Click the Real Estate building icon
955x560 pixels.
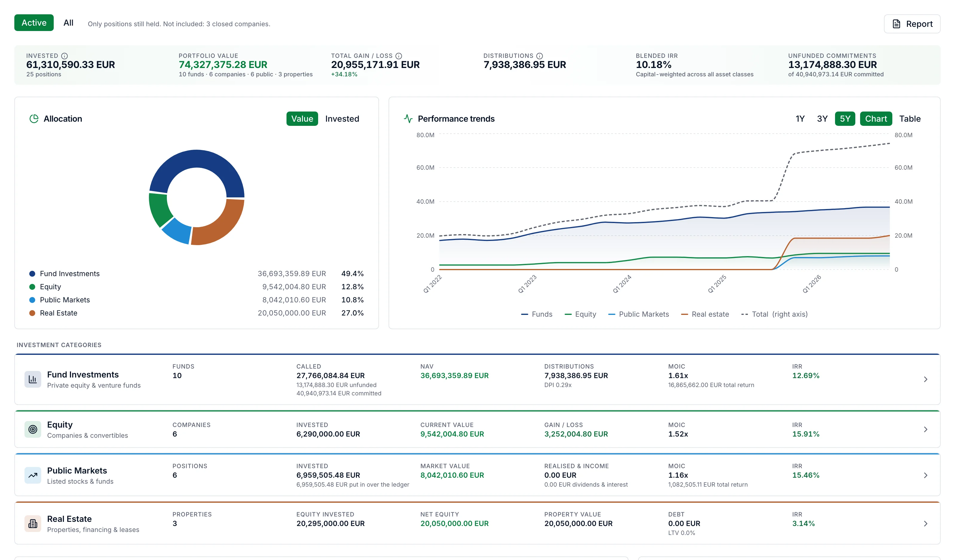point(33,524)
